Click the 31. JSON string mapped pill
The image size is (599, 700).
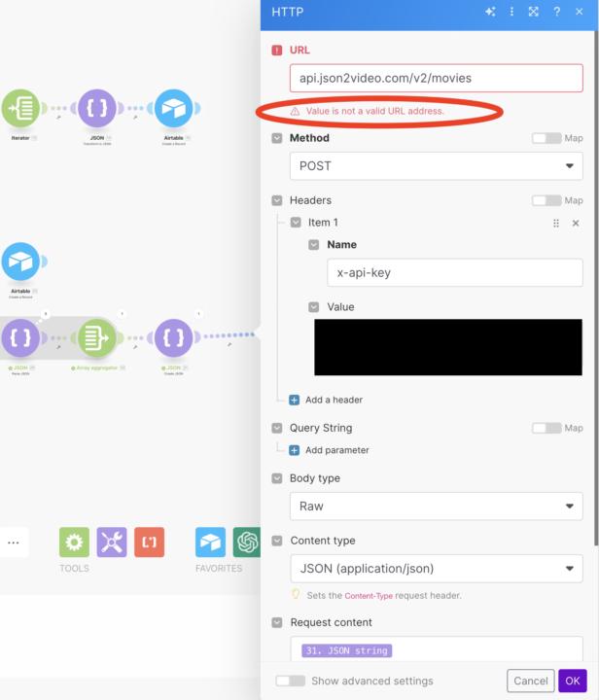tap(347, 650)
